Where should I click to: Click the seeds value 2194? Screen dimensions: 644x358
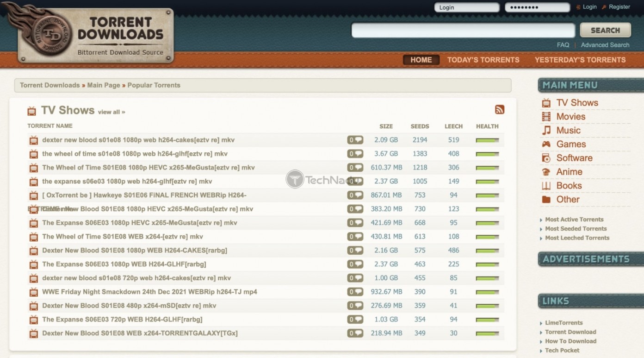pos(420,140)
